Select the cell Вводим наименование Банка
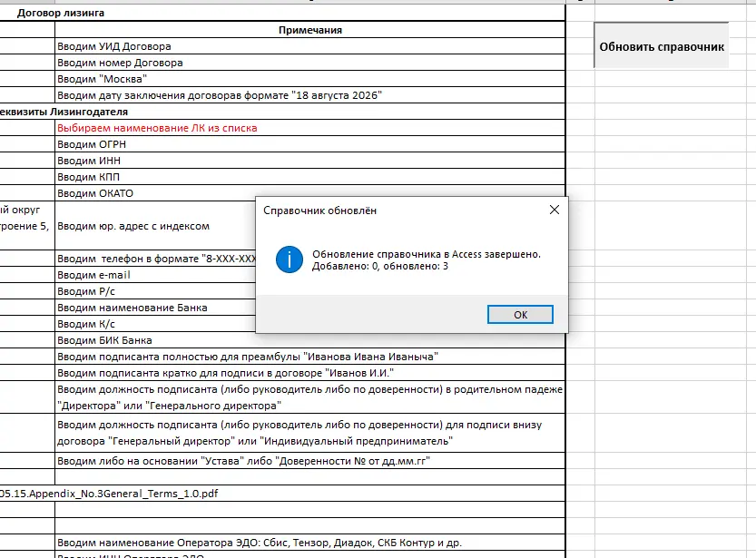 (x=155, y=308)
